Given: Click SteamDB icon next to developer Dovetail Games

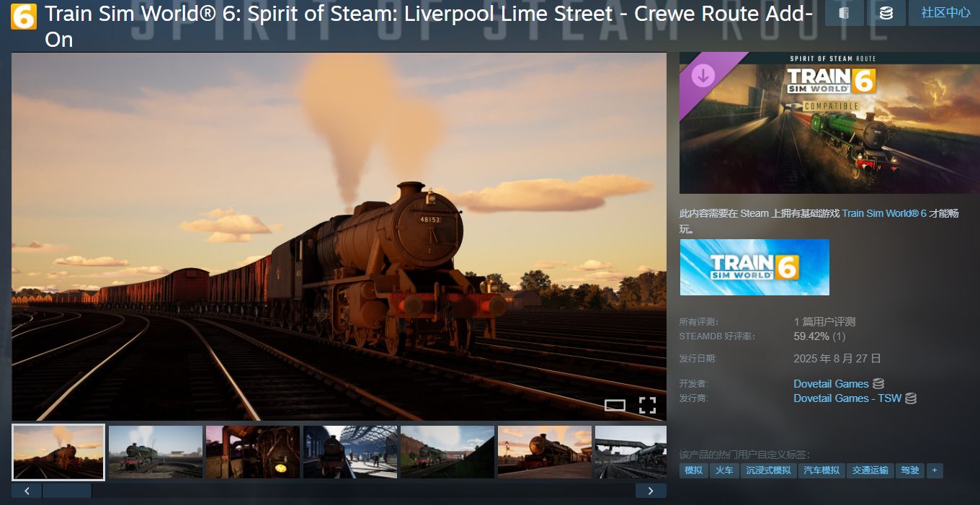Looking at the screenshot, I should point(878,384).
